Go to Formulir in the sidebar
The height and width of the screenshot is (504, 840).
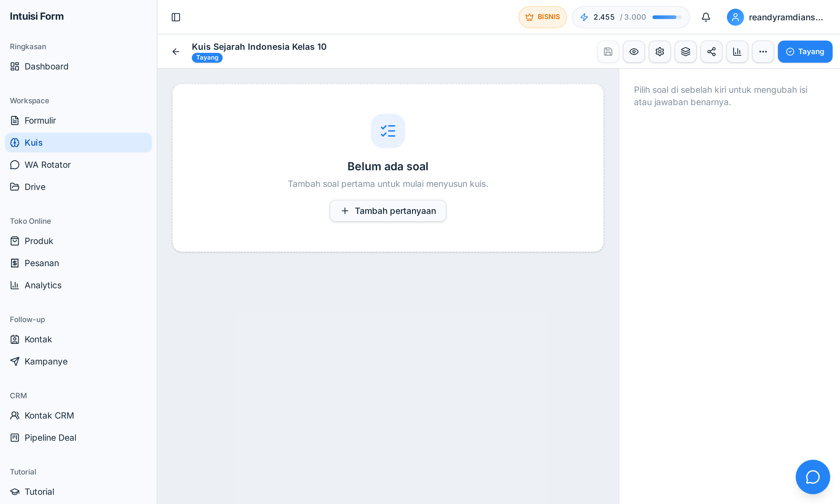[78, 120]
